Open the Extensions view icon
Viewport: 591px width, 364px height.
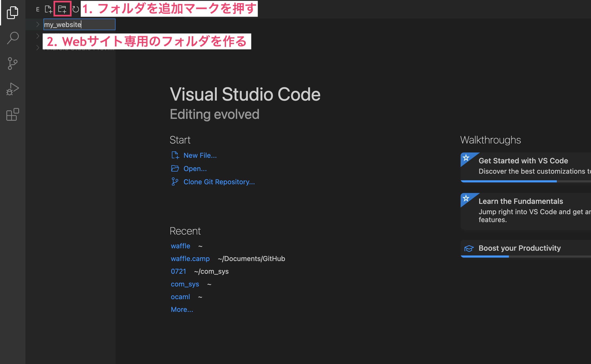(x=12, y=114)
